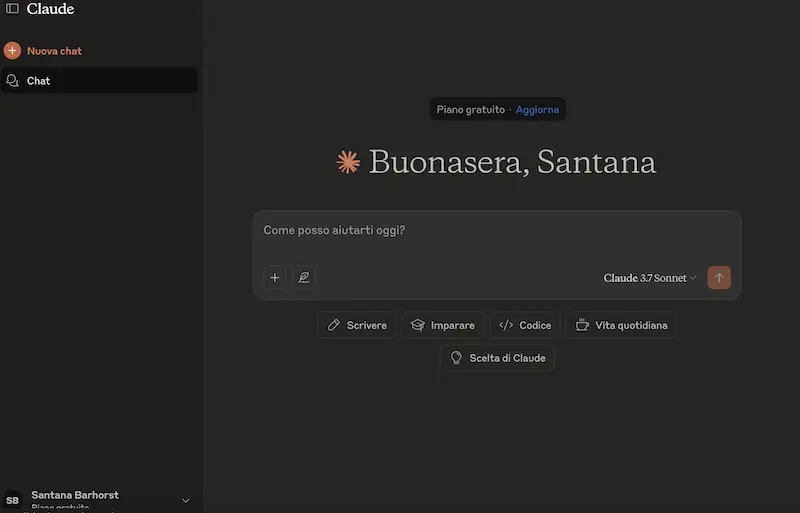The height and width of the screenshot is (513, 800).
Task: Open the writing style feather icon
Action: (304, 278)
